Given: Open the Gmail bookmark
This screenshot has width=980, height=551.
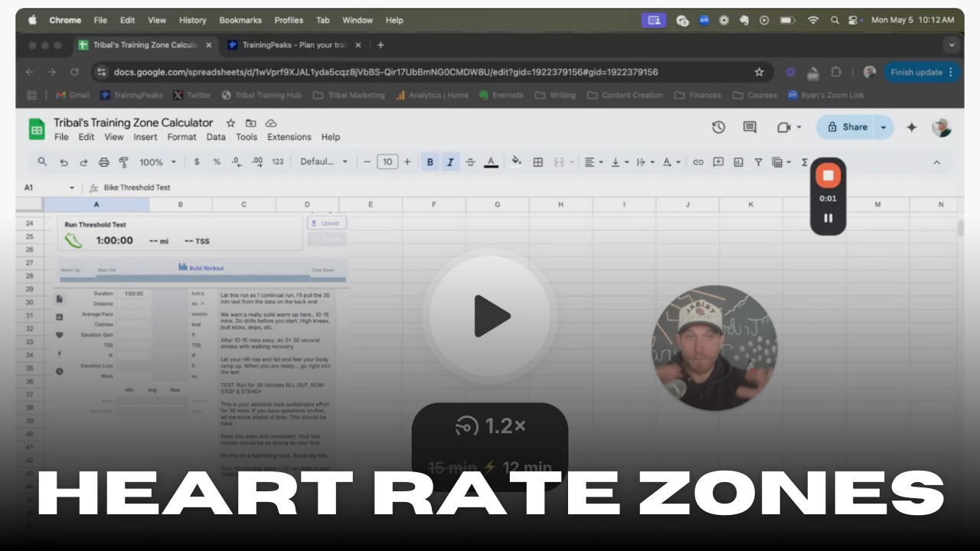Looking at the screenshot, I should click(x=73, y=95).
